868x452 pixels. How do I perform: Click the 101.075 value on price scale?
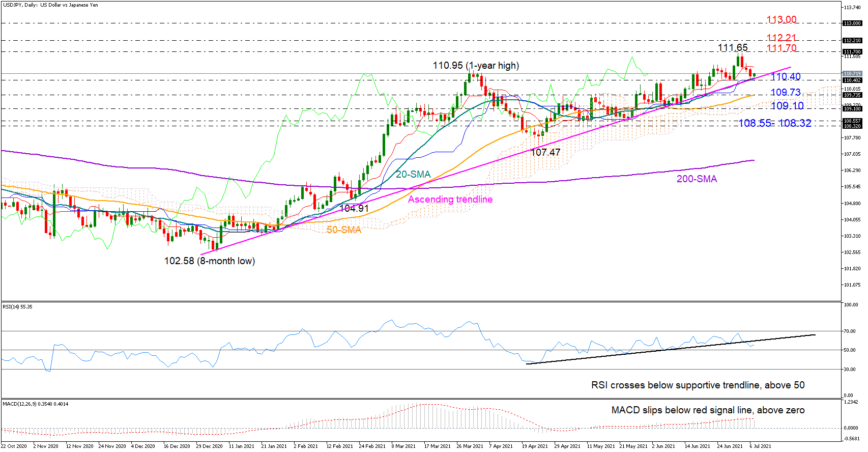pos(852,285)
